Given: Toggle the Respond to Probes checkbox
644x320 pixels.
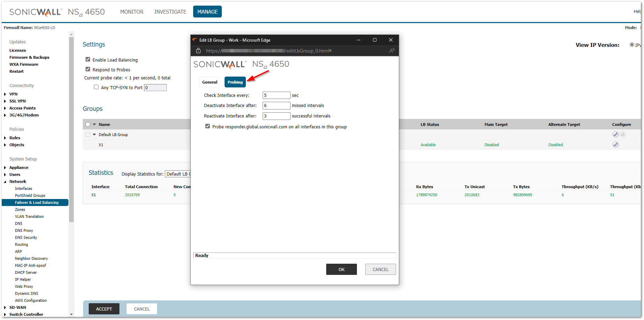Looking at the screenshot, I should point(88,69).
